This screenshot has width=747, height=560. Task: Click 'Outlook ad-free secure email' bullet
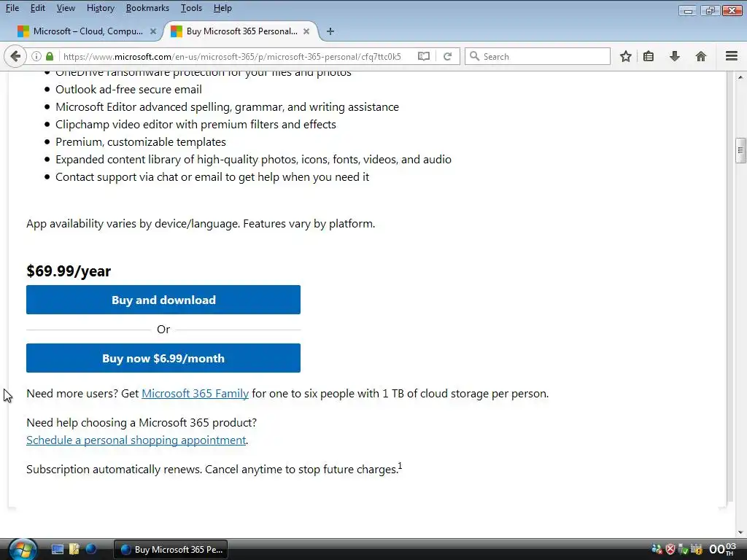pos(128,89)
